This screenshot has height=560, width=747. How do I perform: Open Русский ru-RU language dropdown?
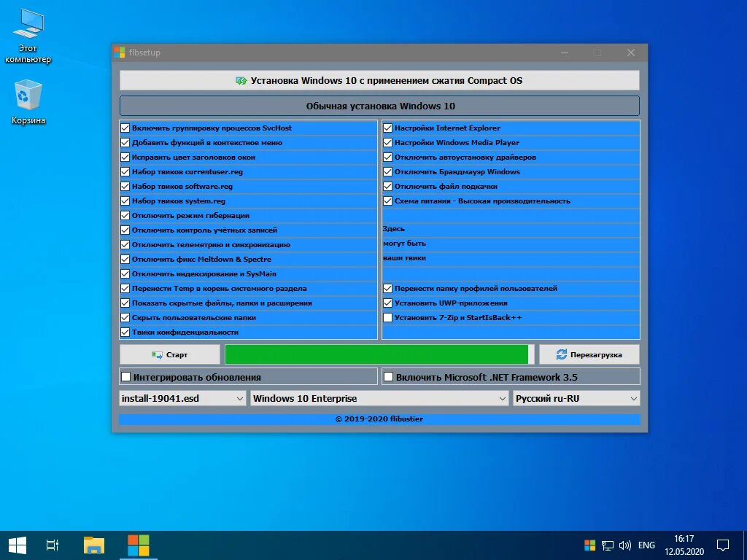576,399
